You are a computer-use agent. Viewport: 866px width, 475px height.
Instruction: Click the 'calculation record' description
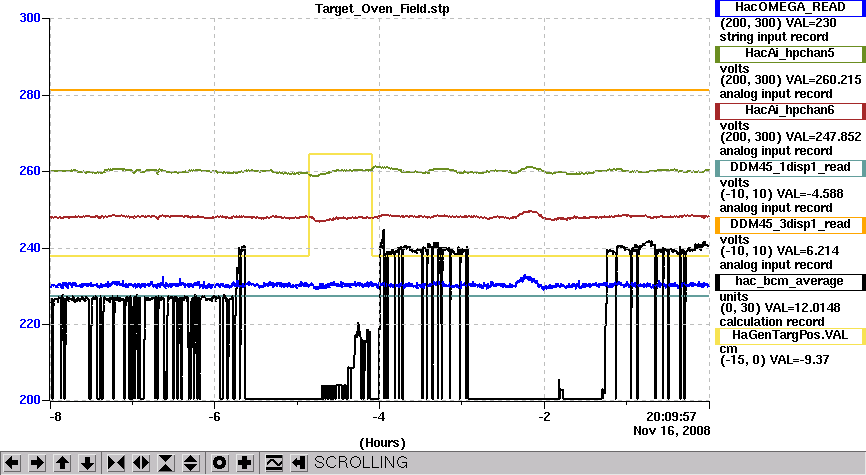(772, 322)
